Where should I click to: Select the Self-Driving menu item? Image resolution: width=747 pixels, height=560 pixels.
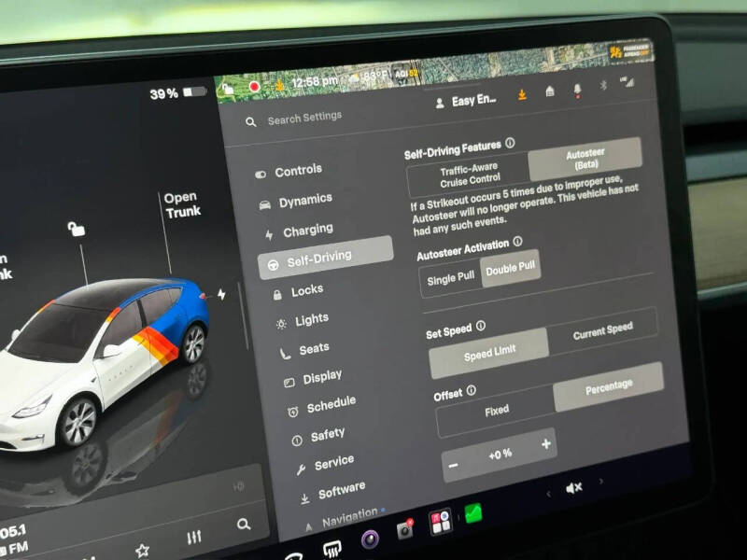[x=325, y=258]
